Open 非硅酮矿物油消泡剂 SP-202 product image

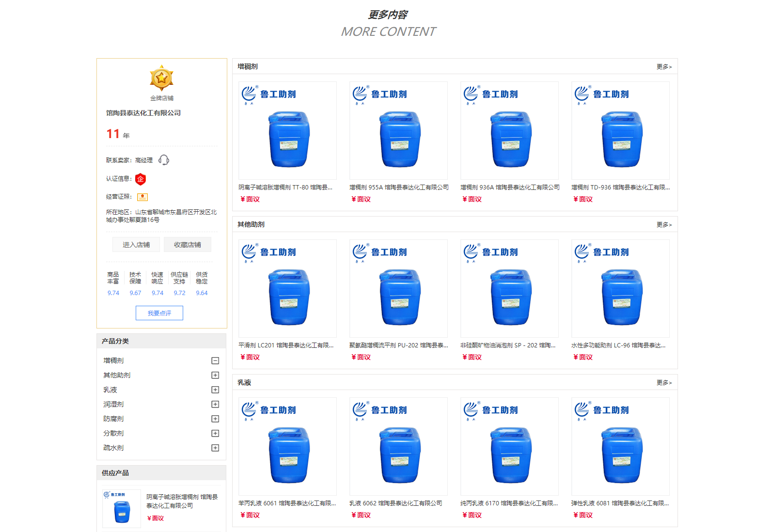tap(509, 288)
